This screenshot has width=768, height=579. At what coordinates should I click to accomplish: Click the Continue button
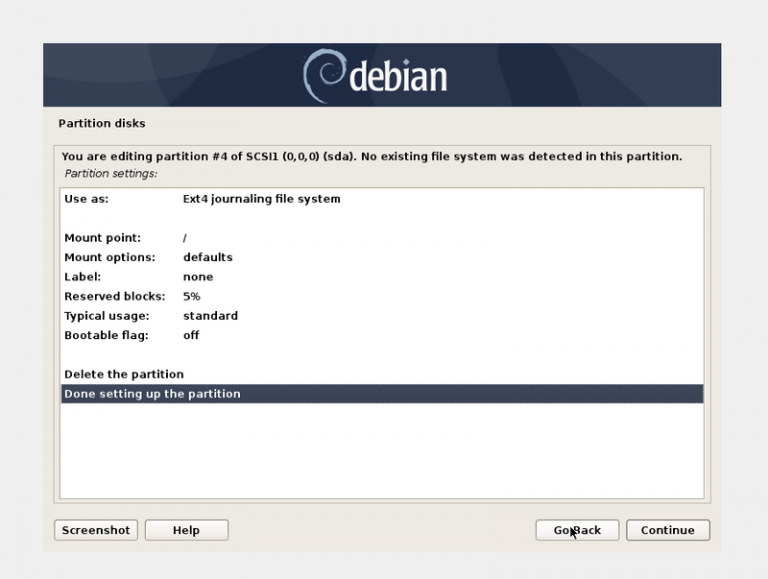(668, 530)
